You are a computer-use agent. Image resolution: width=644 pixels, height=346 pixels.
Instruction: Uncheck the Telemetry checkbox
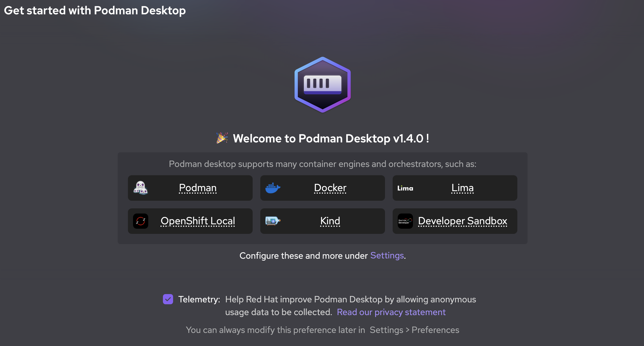tap(168, 299)
